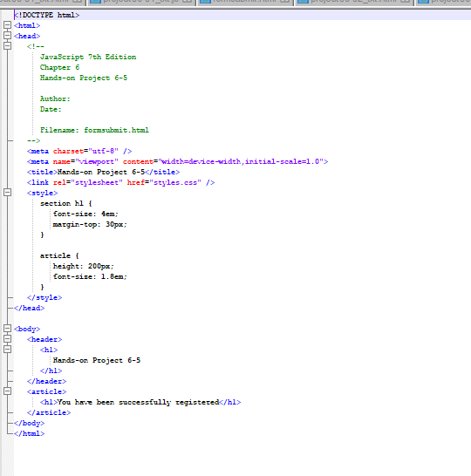Click the opening <style> tag text
Image resolution: width=471 pixels, height=476 pixels.
click(42, 193)
